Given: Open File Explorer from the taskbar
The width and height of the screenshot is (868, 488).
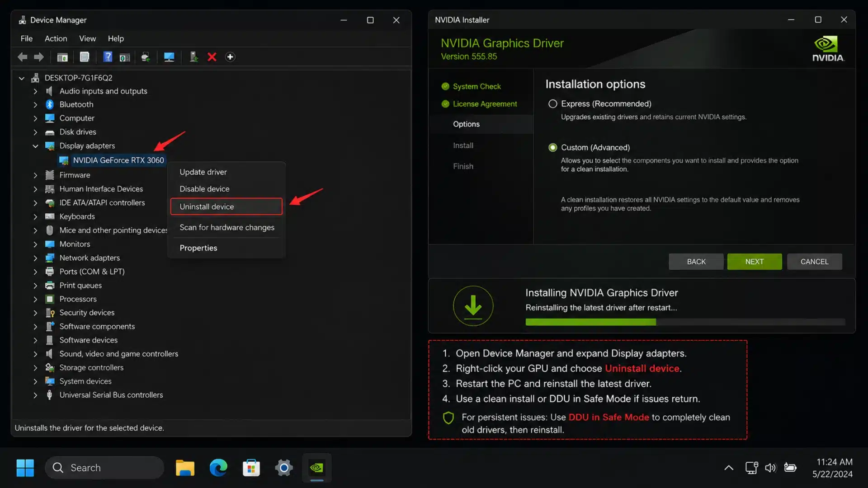Looking at the screenshot, I should (185, 468).
